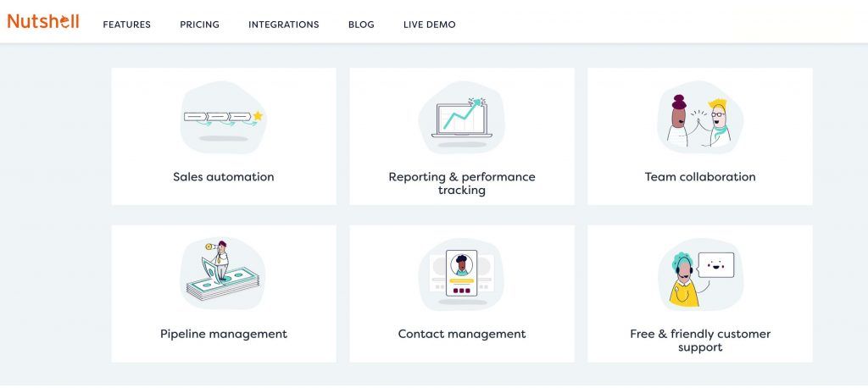Click the Sales automation pipeline-star illustration

tap(223, 118)
